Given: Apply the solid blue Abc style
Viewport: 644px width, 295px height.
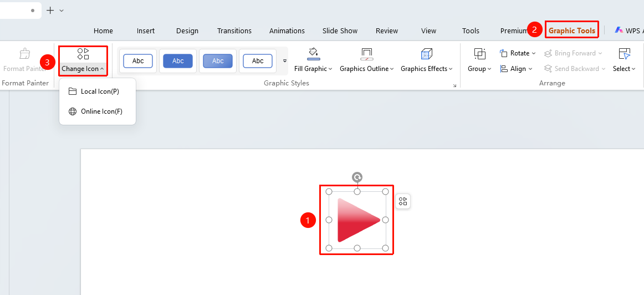Looking at the screenshot, I should 178,61.
